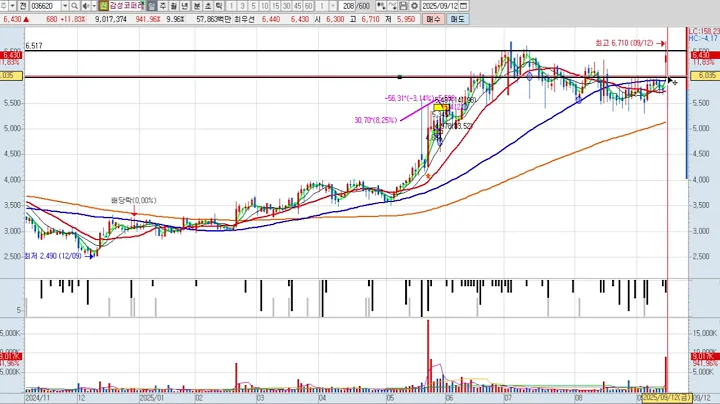Open the dropdown next to the speaker icon
This screenshot has width=720, height=404.
[x=94, y=6]
